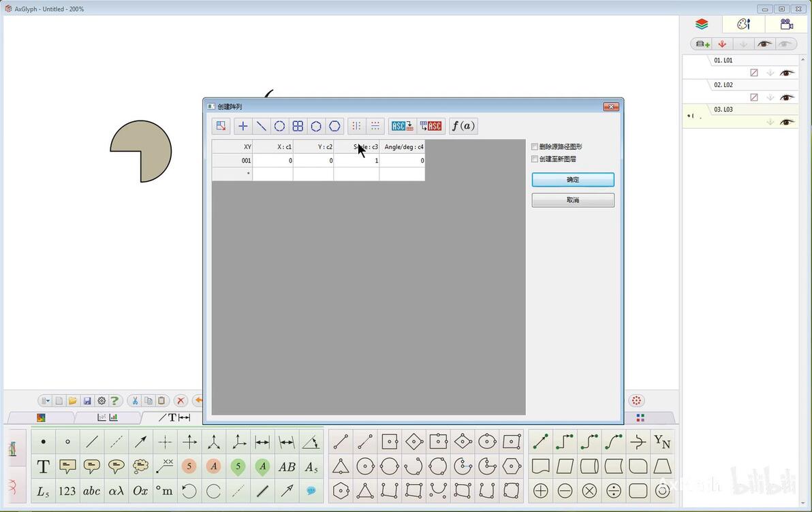Select the diagonal line array icon
This screenshot has width=812, height=512.
[261, 126]
